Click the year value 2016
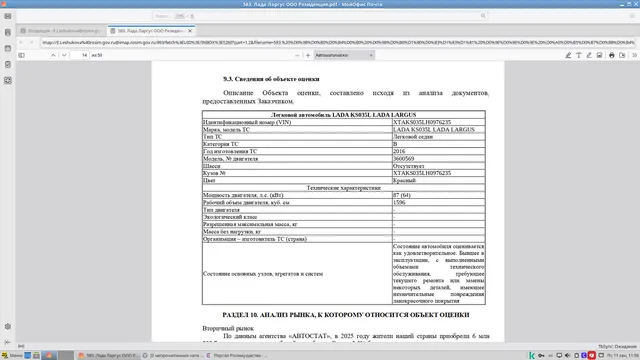Screen dimensions: 640x360 coord(399,151)
